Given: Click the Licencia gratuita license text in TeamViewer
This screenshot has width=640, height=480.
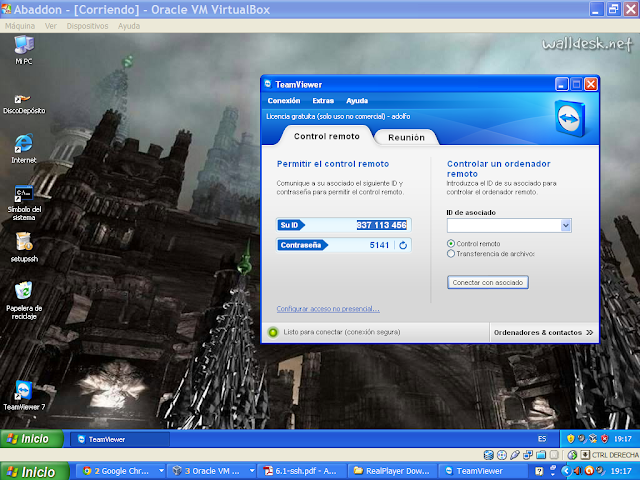Looking at the screenshot, I should (x=338, y=117).
